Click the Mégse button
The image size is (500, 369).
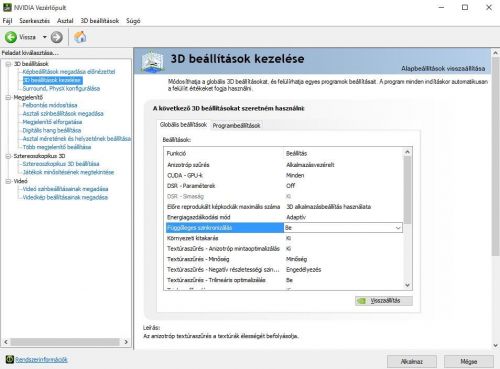469,361
